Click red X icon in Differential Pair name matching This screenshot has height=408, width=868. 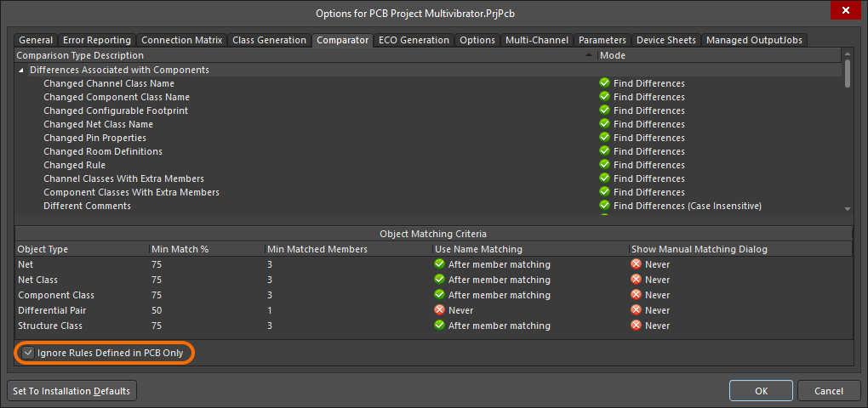(440, 310)
